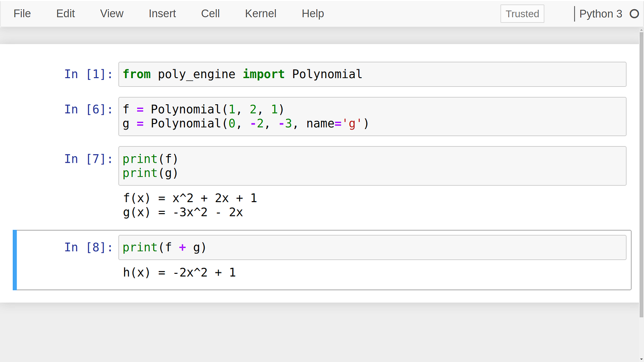Open the Insert menu

pyautogui.click(x=162, y=13)
